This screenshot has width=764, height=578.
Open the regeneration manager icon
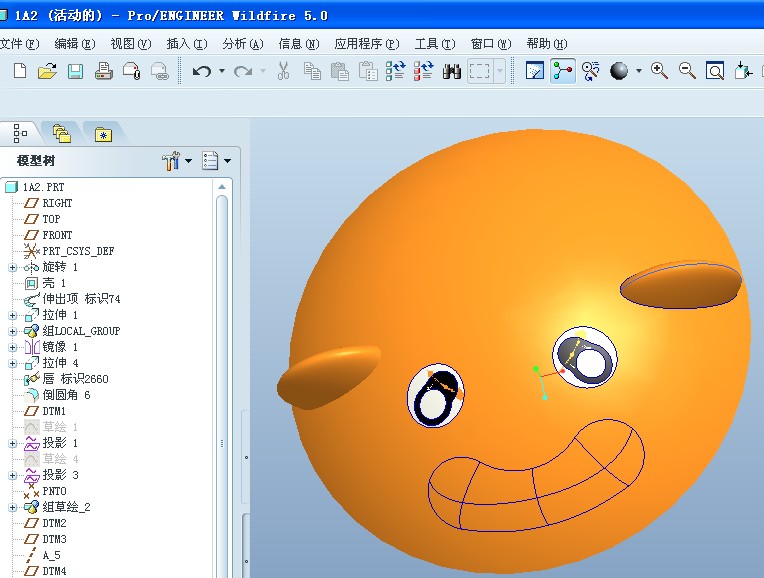point(423,71)
